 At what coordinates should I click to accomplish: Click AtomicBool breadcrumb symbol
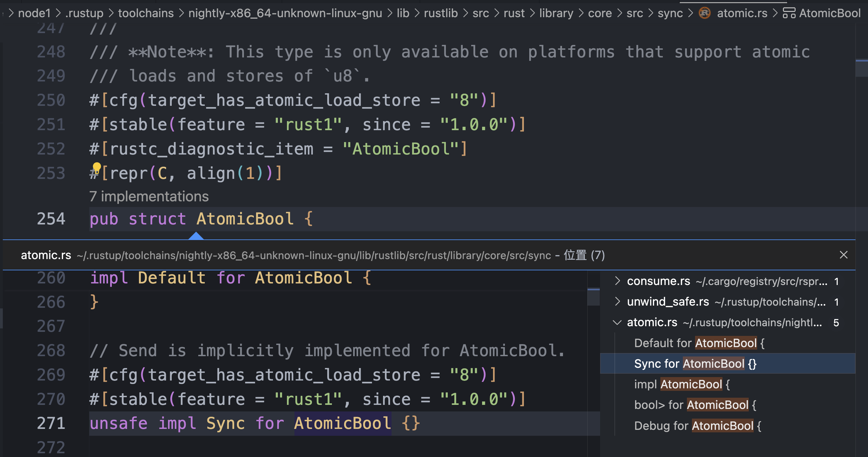[x=830, y=13]
